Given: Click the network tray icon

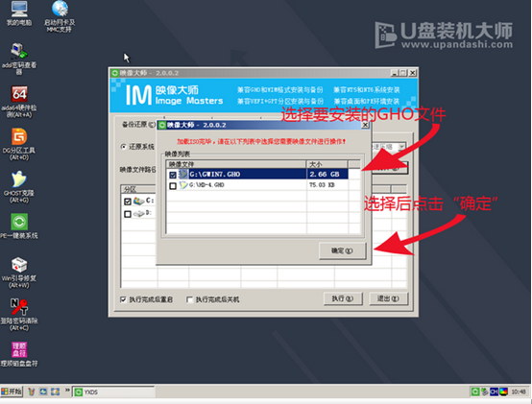Looking at the screenshot, I should tap(485, 392).
